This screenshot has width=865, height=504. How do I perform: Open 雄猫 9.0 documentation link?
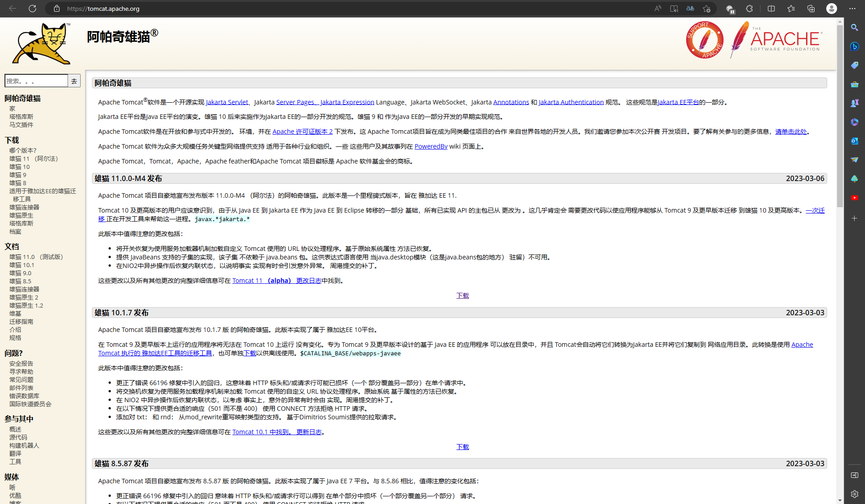(20, 273)
